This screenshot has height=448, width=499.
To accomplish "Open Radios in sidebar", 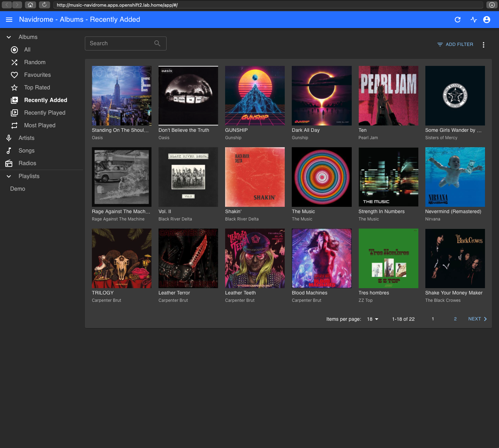I will 41,163.
